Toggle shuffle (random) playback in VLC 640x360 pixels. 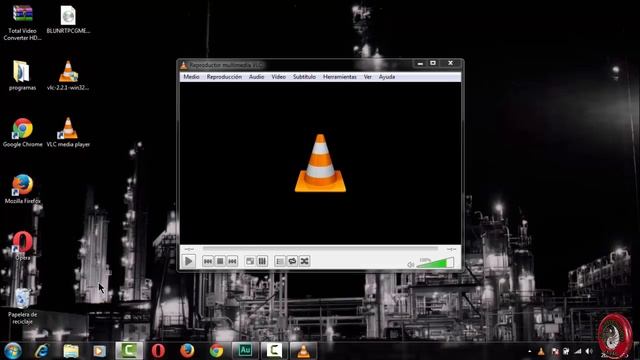click(304, 261)
